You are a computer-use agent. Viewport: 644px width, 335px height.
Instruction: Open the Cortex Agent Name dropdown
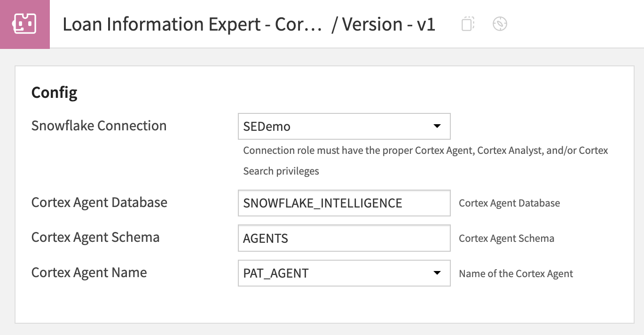click(344, 273)
